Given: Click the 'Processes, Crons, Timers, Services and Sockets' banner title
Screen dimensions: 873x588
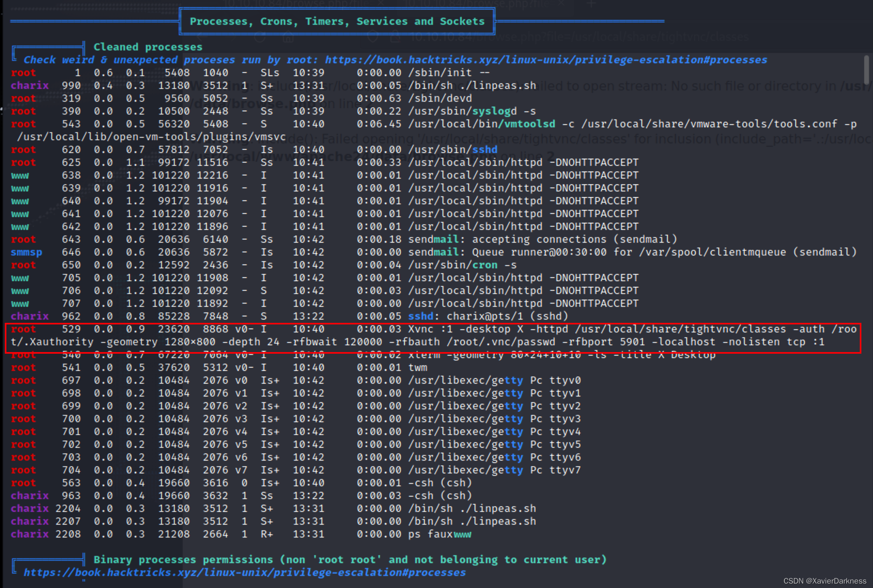Looking at the screenshot, I should pos(337,21).
